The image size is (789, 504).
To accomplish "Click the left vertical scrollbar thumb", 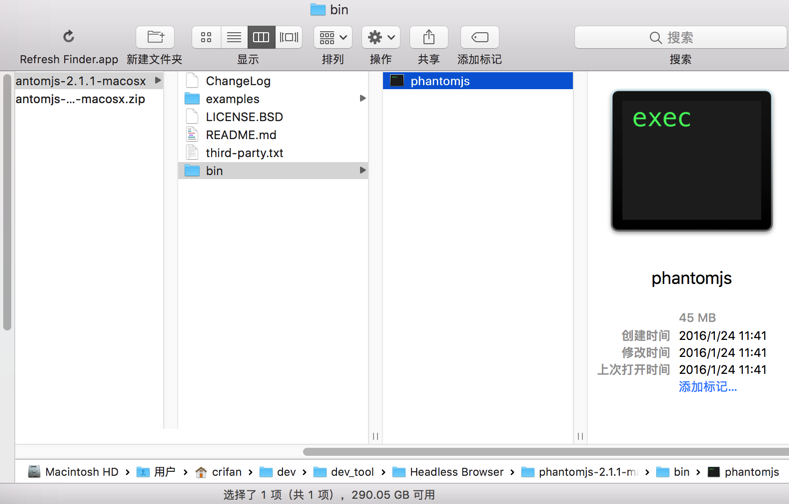I will (x=7, y=202).
